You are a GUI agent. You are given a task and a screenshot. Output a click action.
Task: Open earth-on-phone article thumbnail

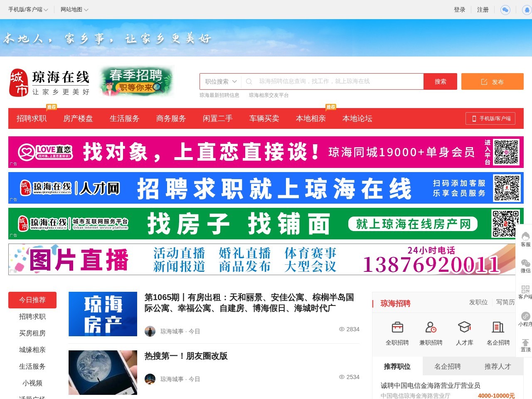(x=103, y=372)
